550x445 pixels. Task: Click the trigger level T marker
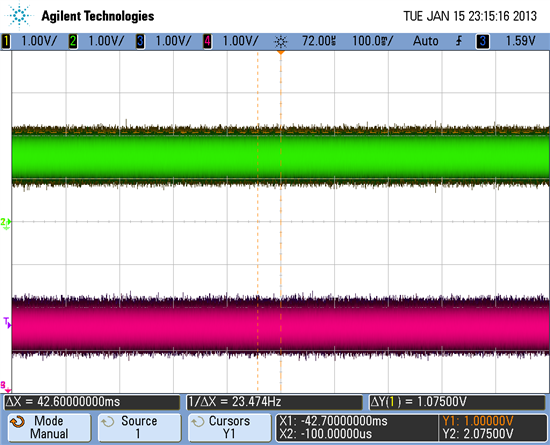7,322
